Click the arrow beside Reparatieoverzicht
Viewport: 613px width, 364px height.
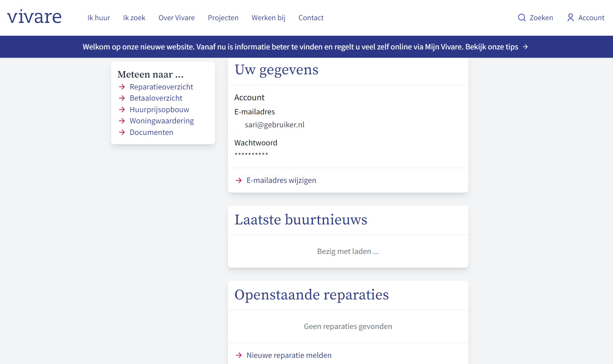(122, 87)
